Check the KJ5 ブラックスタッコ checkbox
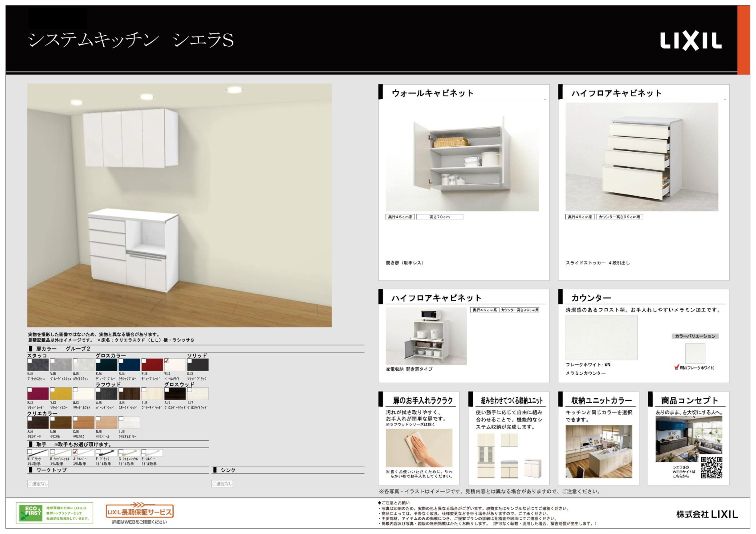Screen dimensions: 756x534 click(30, 361)
